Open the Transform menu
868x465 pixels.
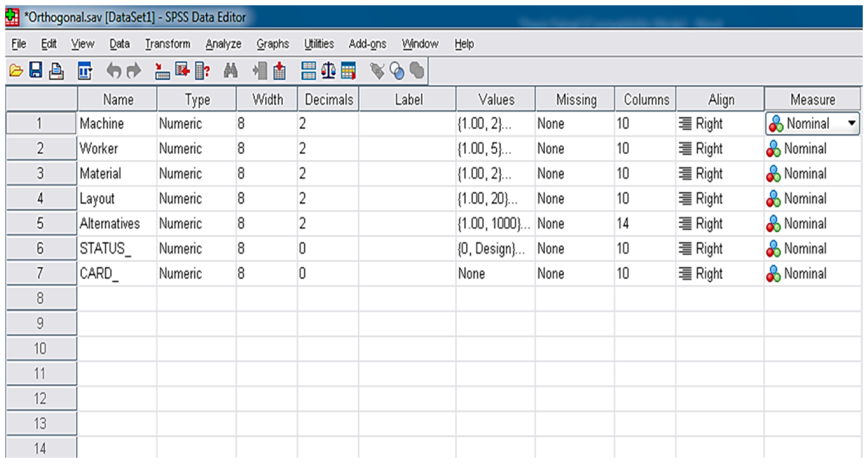tap(168, 44)
